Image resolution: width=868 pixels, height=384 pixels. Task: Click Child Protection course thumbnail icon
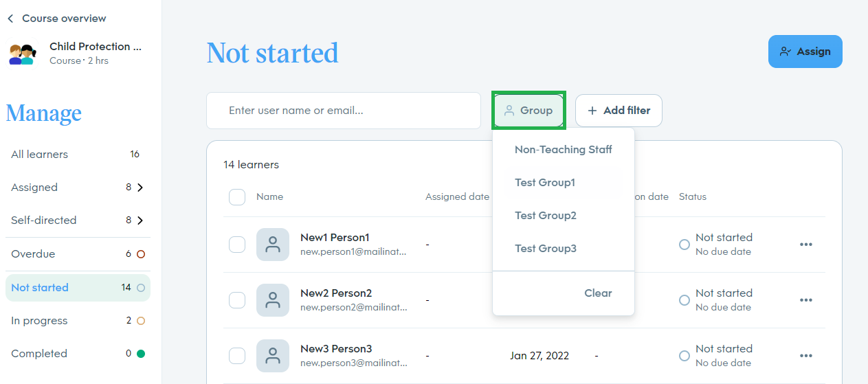point(22,54)
